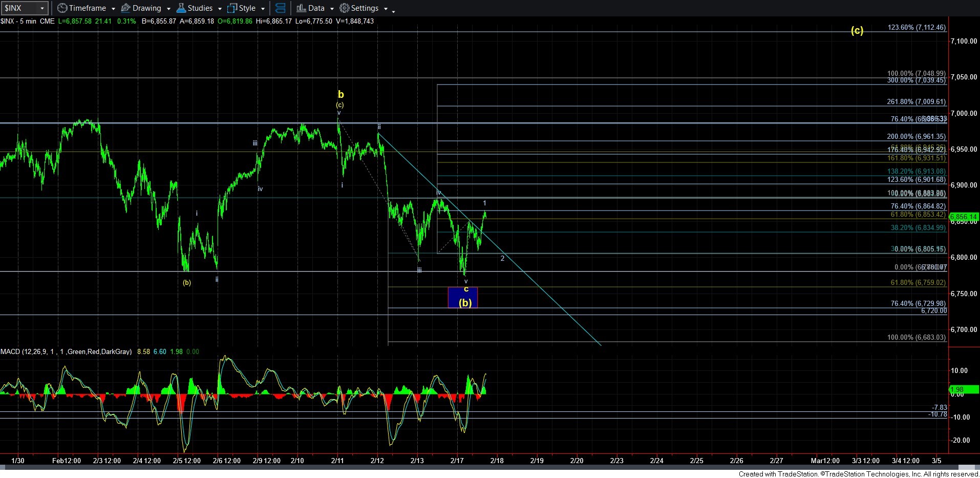Open the Style menu label

coord(247,8)
